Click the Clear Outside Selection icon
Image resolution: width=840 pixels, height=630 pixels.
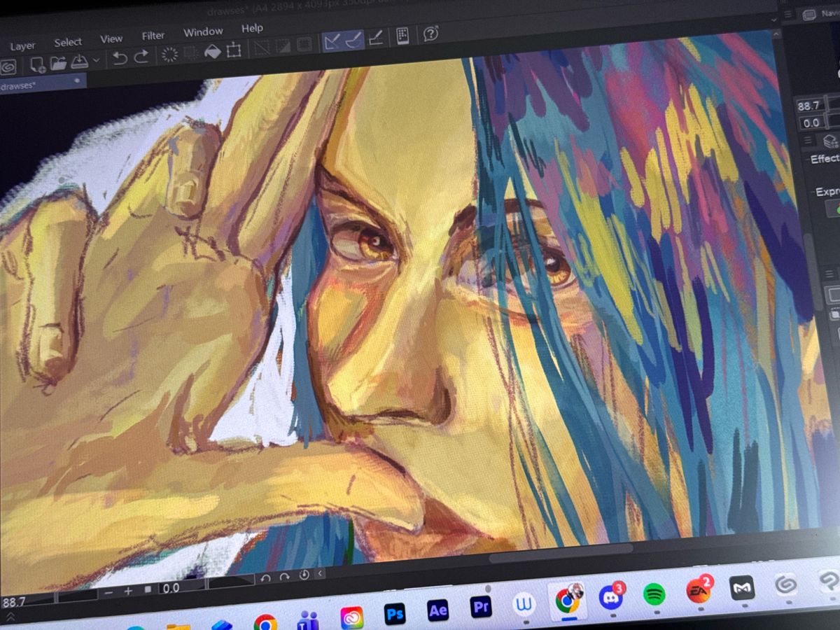(190, 52)
